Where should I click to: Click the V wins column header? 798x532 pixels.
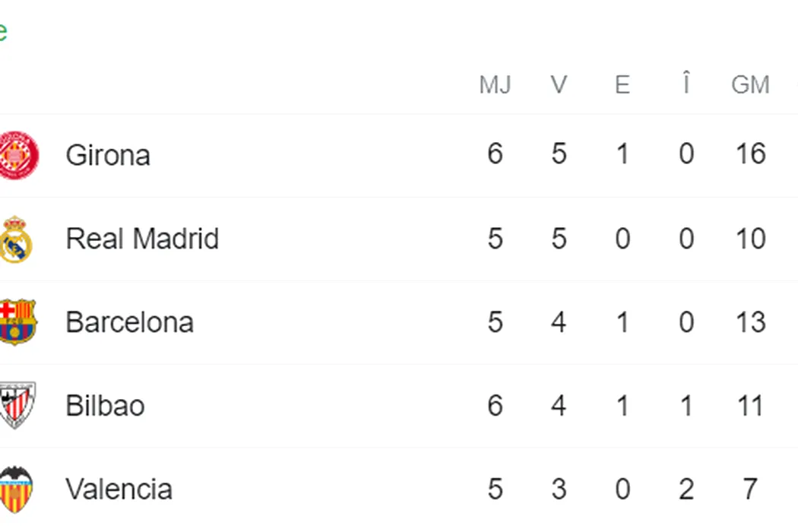coord(559,84)
